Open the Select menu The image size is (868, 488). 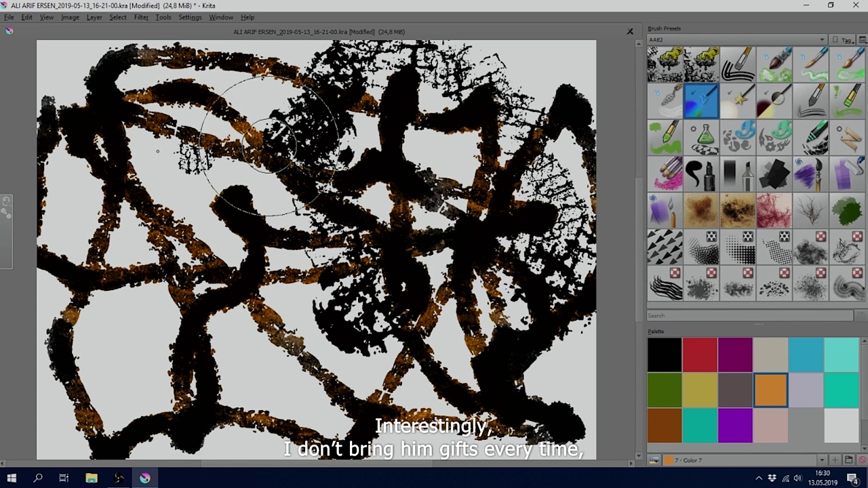[x=118, y=17]
